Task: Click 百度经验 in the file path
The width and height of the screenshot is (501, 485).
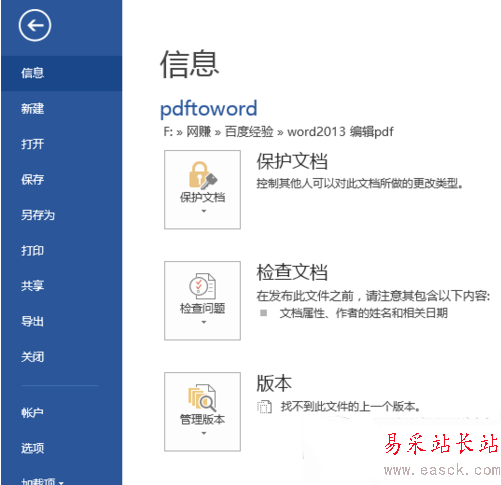Action: [x=249, y=132]
